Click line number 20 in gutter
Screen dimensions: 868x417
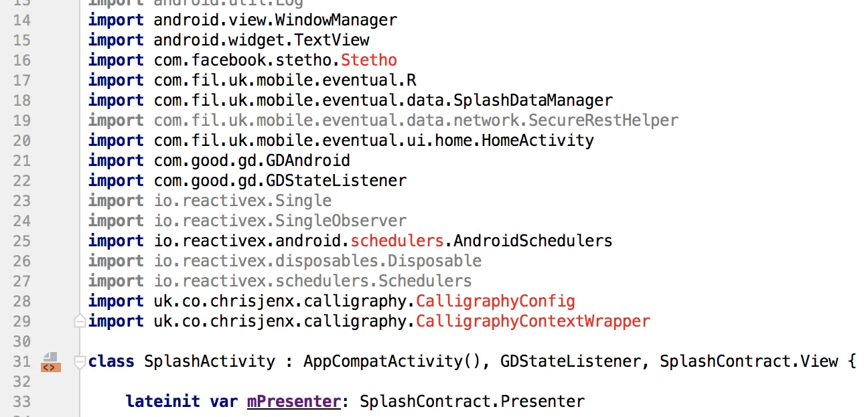[22, 141]
